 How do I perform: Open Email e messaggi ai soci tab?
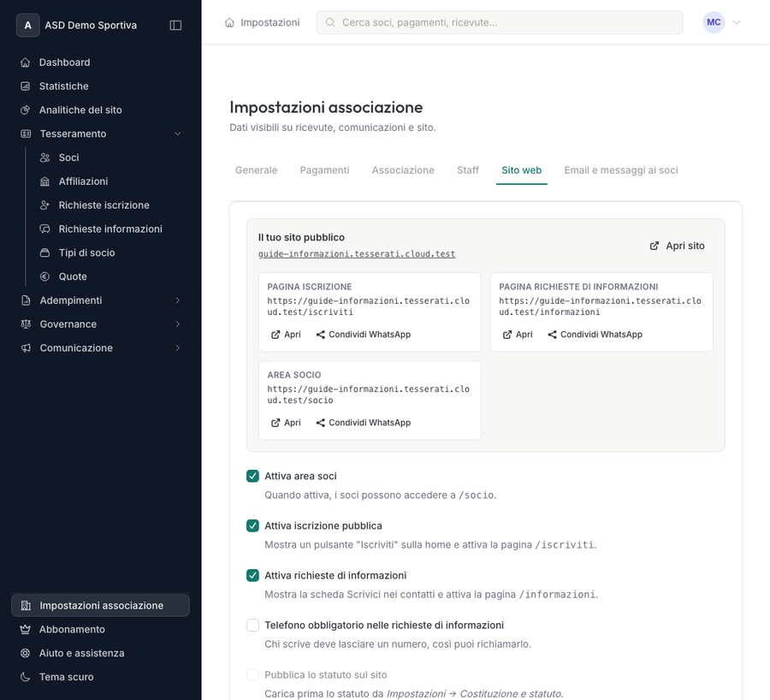pos(621,170)
